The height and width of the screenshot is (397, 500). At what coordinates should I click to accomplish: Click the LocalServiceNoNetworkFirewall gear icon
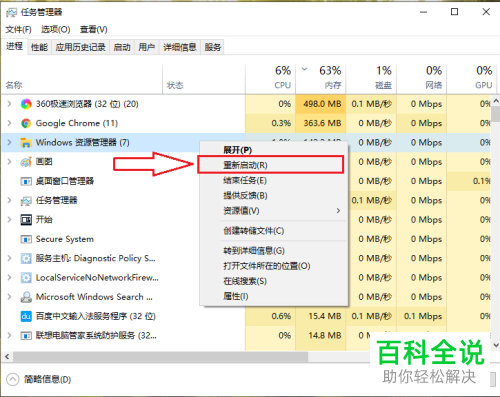26,278
